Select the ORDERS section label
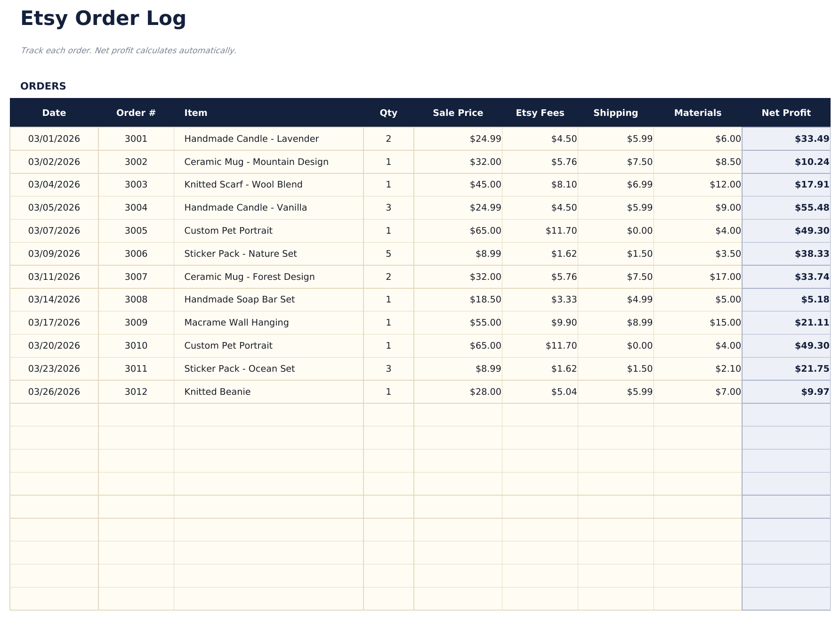Screen dimensions: 840x620 (x=43, y=86)
